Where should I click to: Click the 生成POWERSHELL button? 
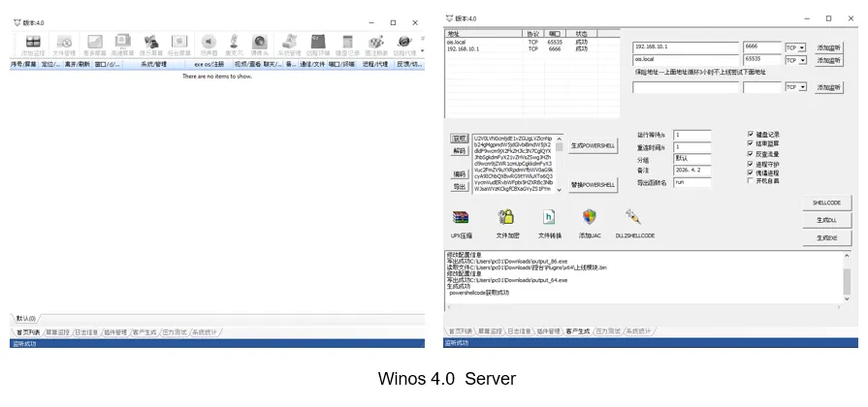(593, 145)
